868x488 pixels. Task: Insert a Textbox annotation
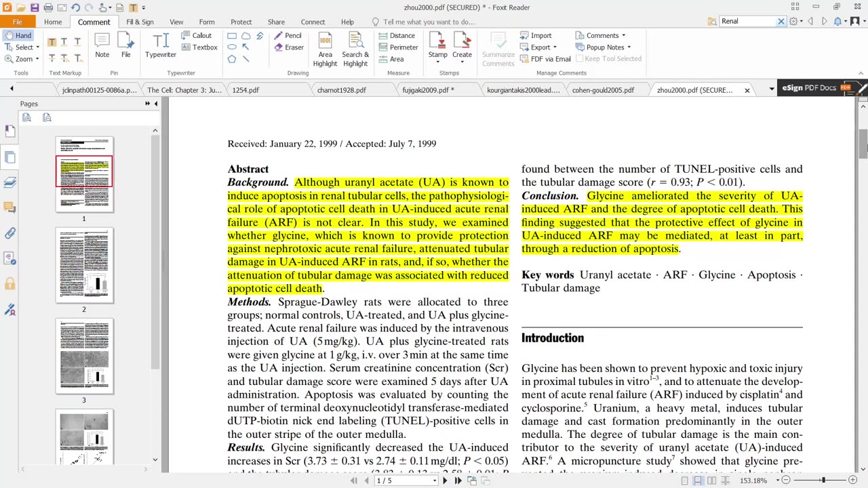pos(199,47)
